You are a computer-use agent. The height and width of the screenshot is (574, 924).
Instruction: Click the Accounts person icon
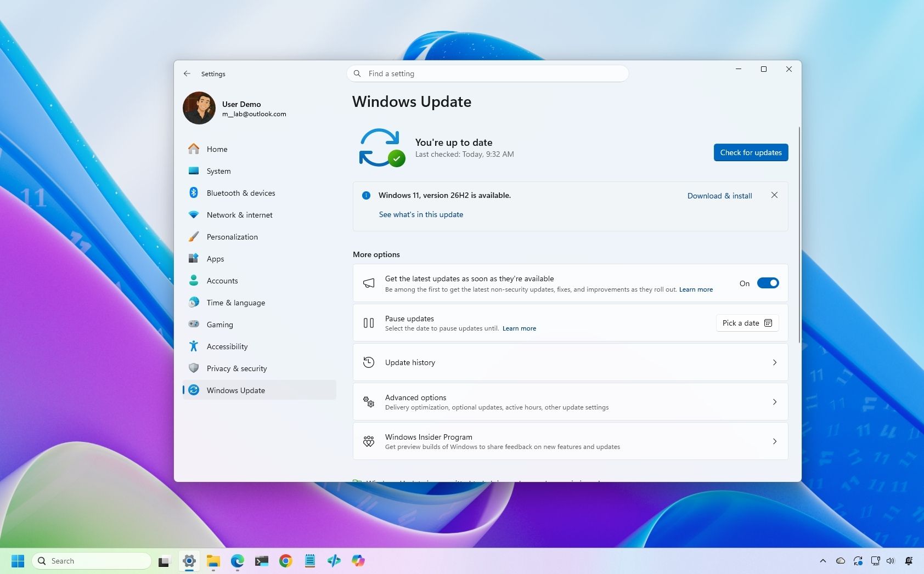(194, 281)
